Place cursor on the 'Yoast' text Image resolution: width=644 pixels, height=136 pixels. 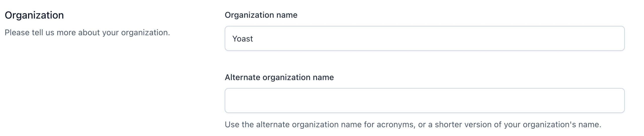click(x=243, y=39)
